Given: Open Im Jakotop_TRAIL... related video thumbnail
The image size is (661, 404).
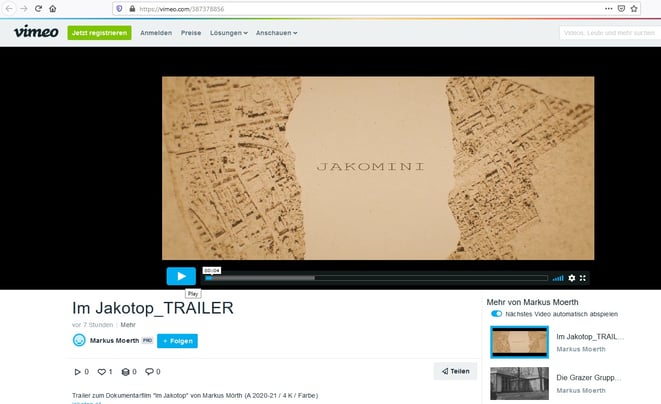Looking at the screenshot, I should (x=519, y=342).
